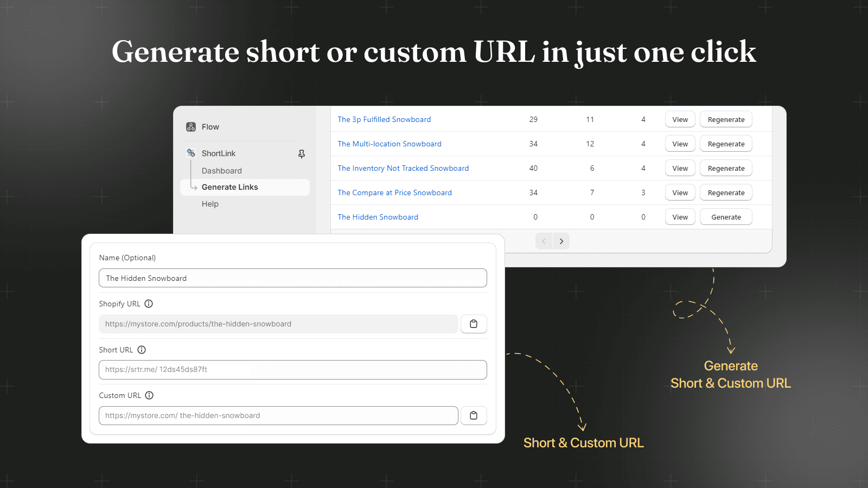868x488 pixels.
Task: Pin the ShortLink app using pin icon
Action: click(302, 154)
